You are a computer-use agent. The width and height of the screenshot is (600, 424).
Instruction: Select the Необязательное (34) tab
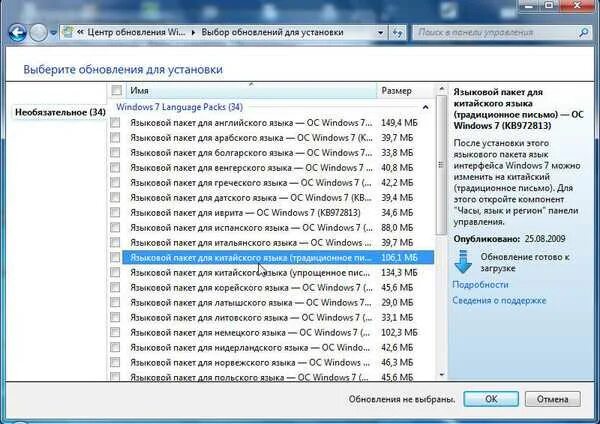[x=60, y=113]
